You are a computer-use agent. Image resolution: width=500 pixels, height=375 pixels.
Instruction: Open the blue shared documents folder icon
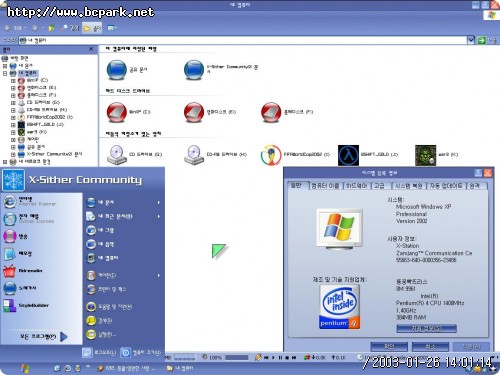point(116,70)
